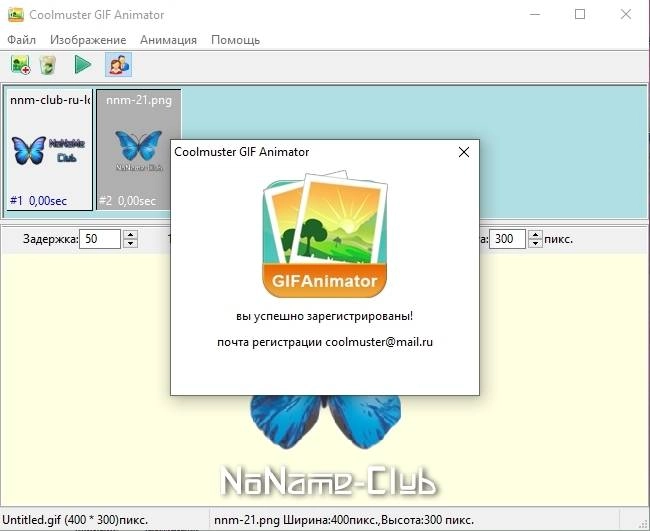Decrease the Задержка delay value
The height and width of the screenshot is (531, 650).
pyautogui.click(x=131, y=243)
